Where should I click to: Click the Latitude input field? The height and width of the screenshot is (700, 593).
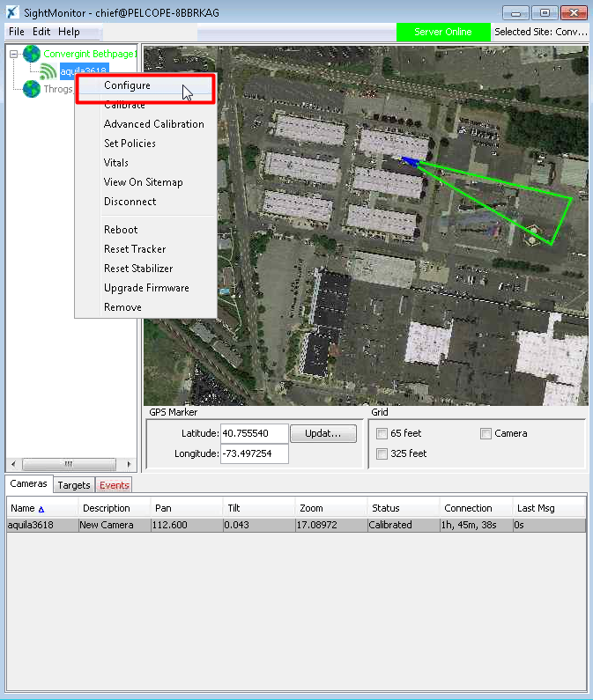point(255,433)
